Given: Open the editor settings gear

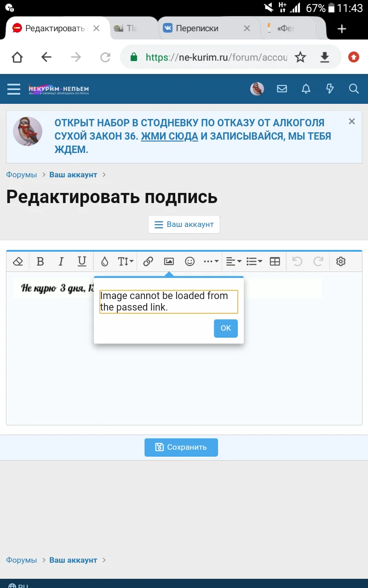Looking at the screenshot, I should [x=341, y=261].
